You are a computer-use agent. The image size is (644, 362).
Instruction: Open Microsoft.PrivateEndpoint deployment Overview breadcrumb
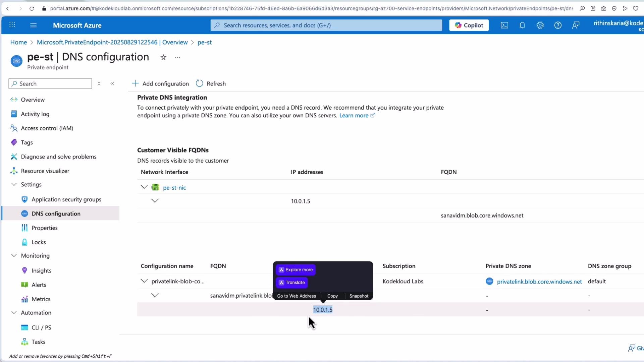tap(112, 42)
